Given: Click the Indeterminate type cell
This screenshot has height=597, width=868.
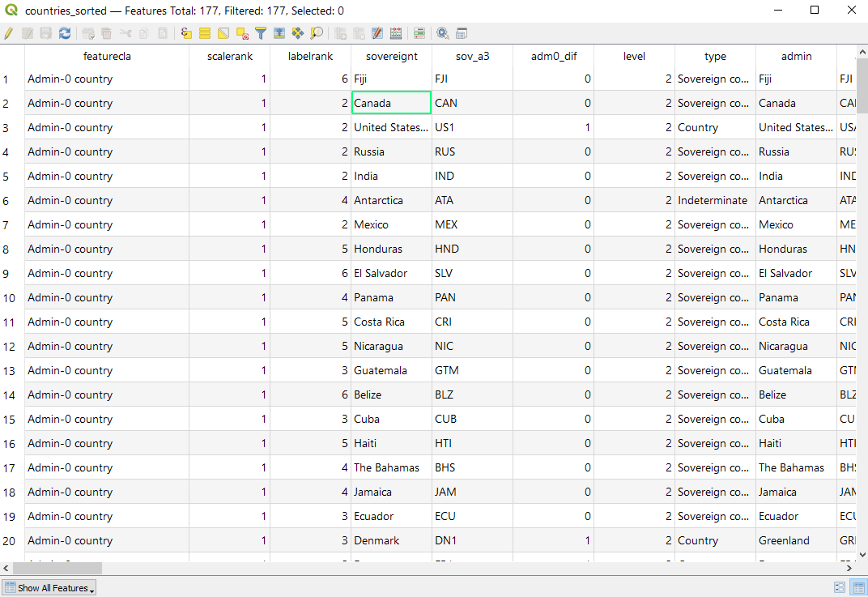Looking at the screenshot, I should pyautogui.click(x=715, y=200).
